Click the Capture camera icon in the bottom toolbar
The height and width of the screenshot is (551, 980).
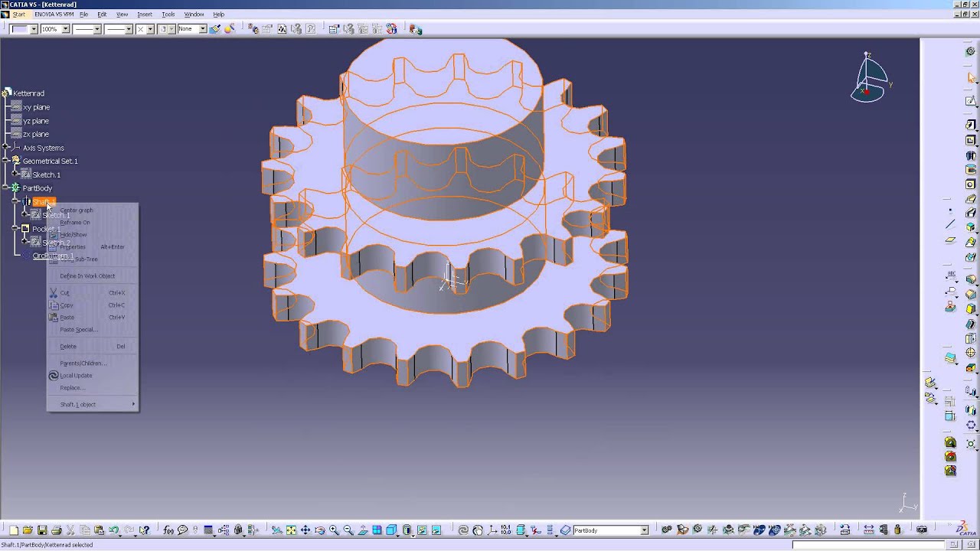(x=920, y=530)
